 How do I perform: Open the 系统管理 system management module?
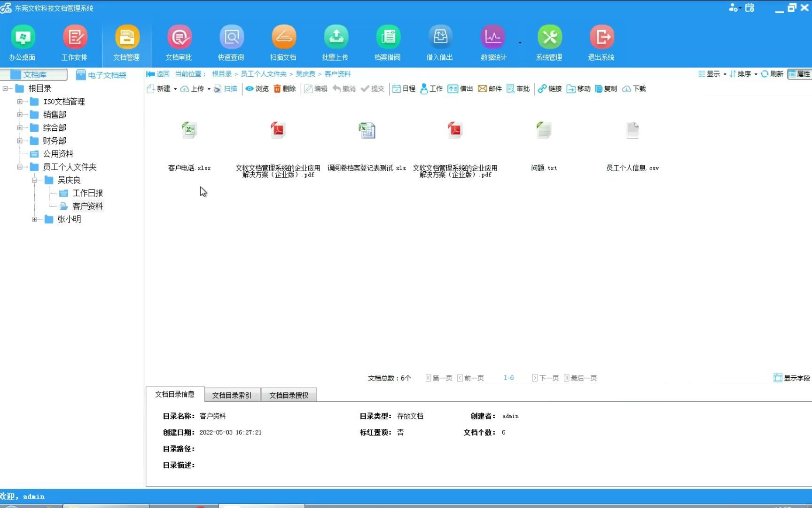tap(550, 42)
